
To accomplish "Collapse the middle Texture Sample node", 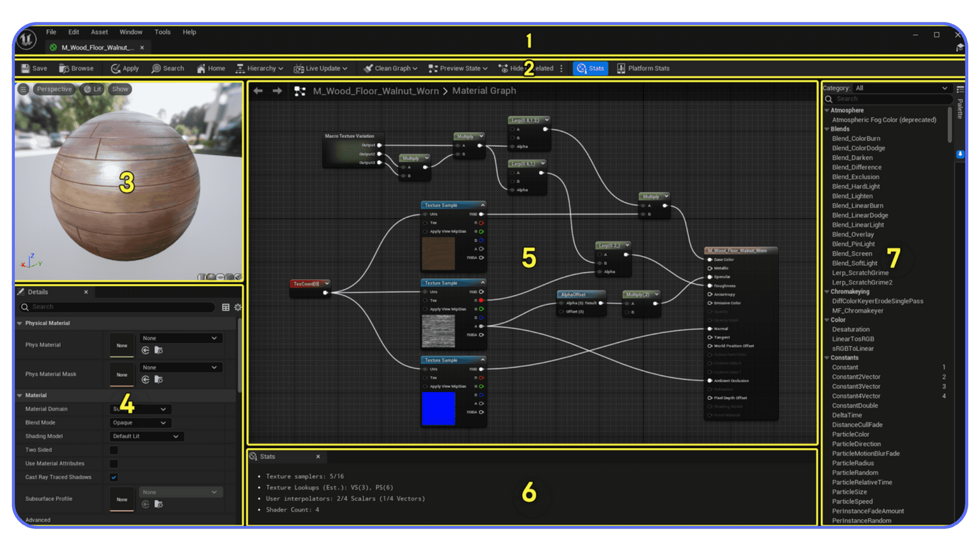I will pos(482,283).
